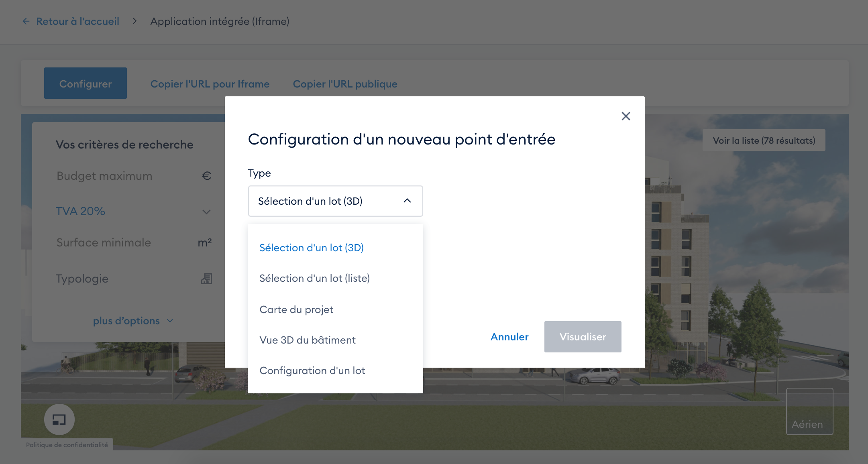Click the picture-in-picture round button
This screenshot has width=868, height=464.
click(59, 419)
